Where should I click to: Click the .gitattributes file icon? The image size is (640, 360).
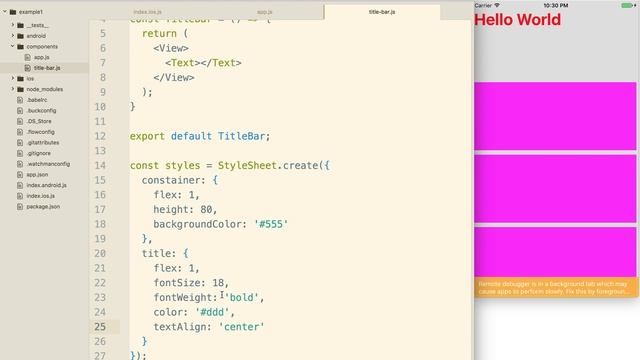point(20,142)
